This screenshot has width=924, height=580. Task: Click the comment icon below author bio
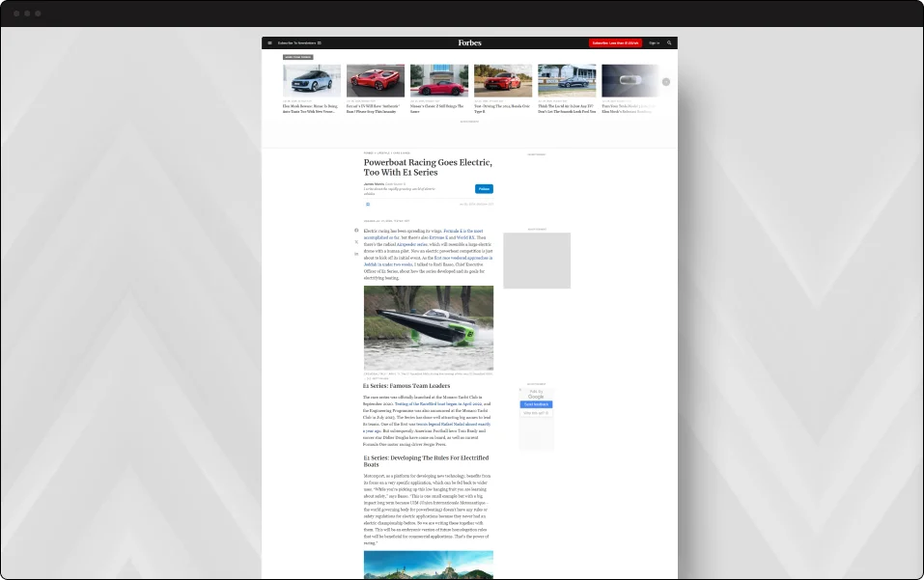tap(368, 205)
